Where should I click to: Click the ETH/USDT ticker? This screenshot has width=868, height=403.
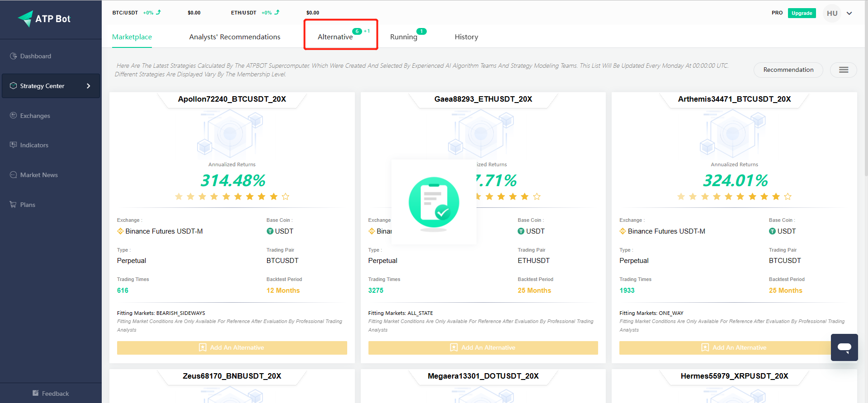point(244,13)
